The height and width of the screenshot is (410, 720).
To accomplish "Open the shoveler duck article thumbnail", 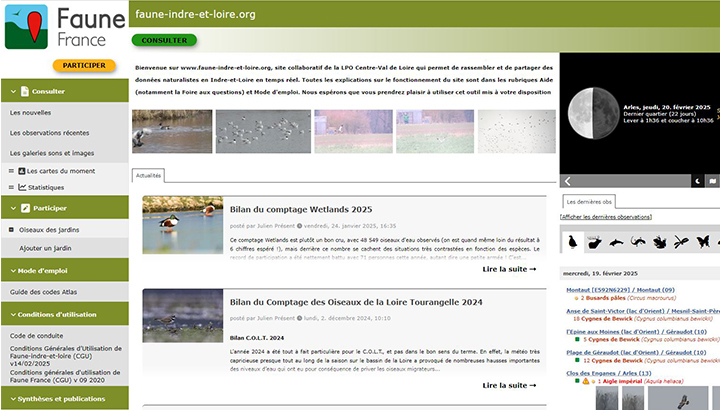I will point(183,225).
